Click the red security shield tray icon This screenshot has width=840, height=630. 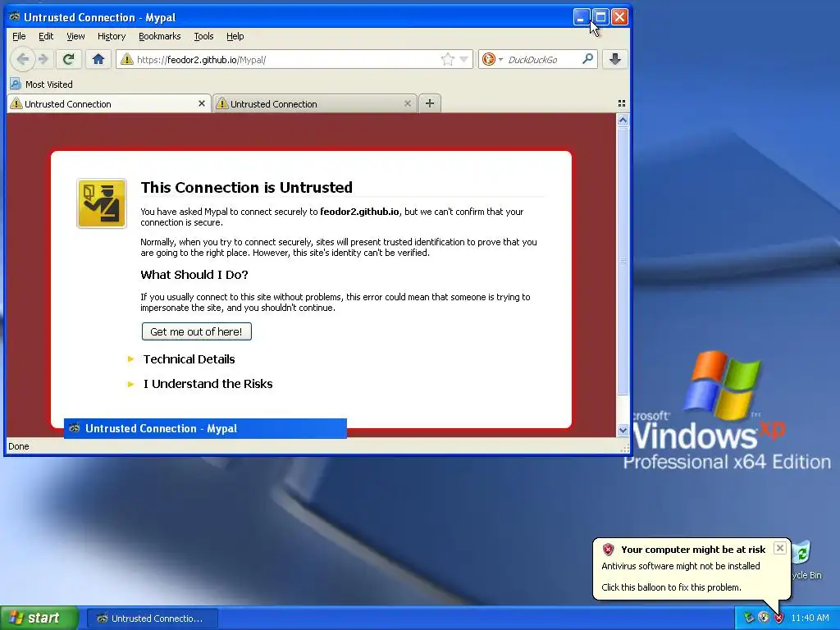tap(779, 619)
